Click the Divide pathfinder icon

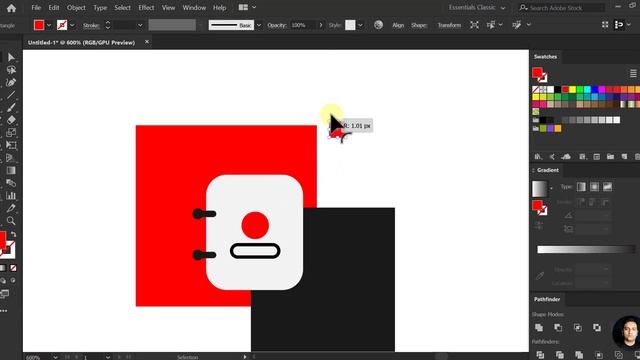coord(540,355)
